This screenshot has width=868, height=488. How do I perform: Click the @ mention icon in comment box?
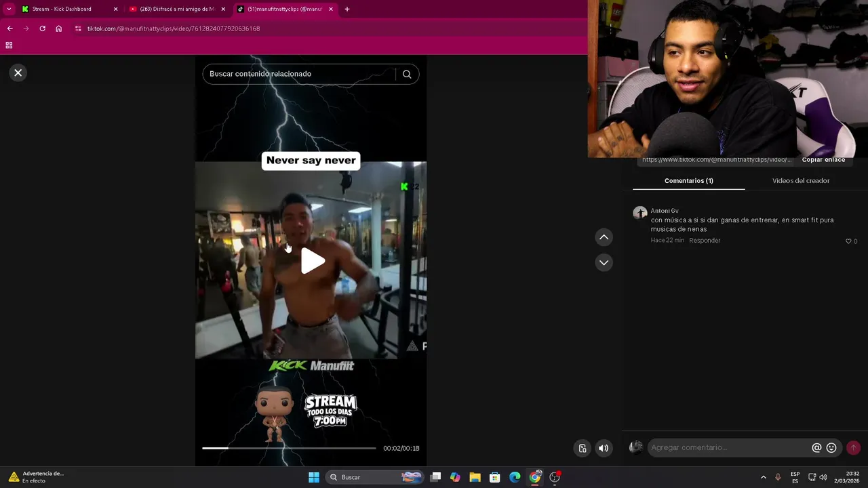[x=816, y=448]
